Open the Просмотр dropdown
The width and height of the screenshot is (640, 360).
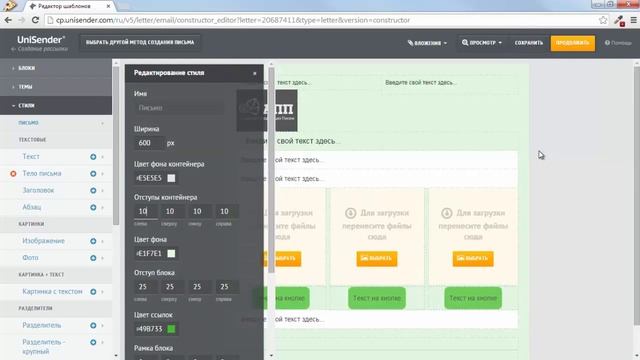click(482, 43)
